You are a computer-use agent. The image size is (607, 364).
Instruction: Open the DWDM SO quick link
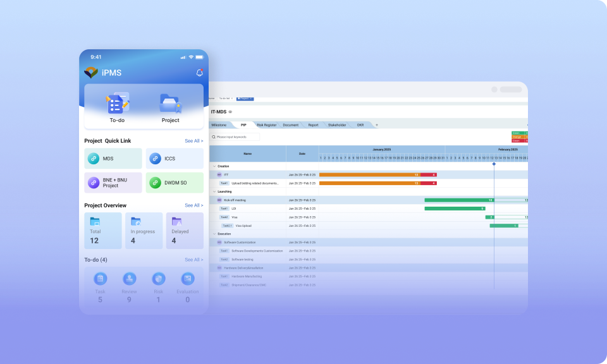tap(155, 183)
